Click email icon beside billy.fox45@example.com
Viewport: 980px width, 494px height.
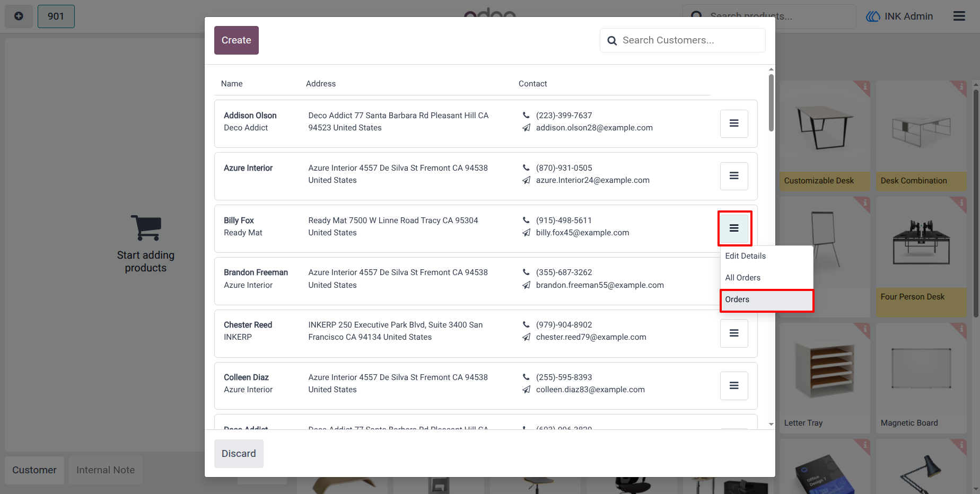coord(526,233)
